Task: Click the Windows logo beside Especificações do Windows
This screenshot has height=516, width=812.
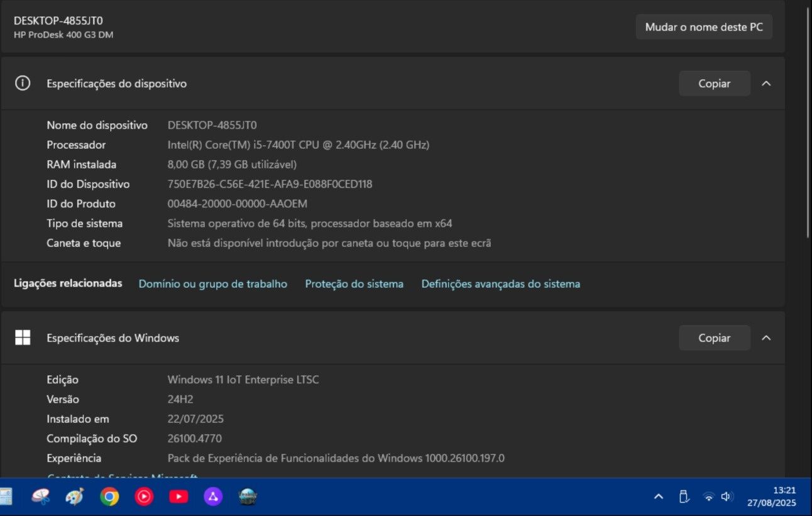Action: tap(23, 338)
